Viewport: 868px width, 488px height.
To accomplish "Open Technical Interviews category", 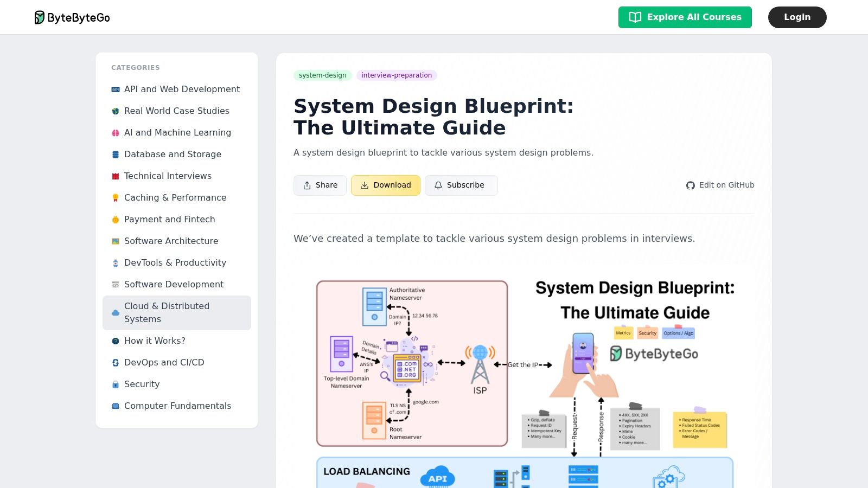I will click(177, 176).
